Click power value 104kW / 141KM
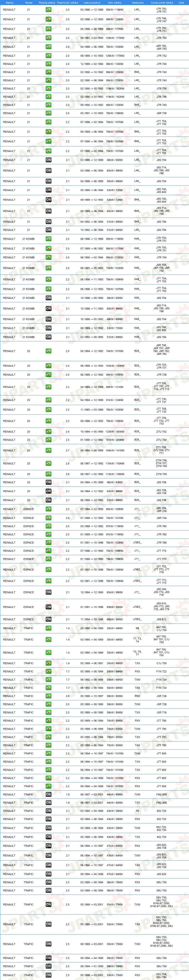The image size is (189, 980). (x=115, y=450)
